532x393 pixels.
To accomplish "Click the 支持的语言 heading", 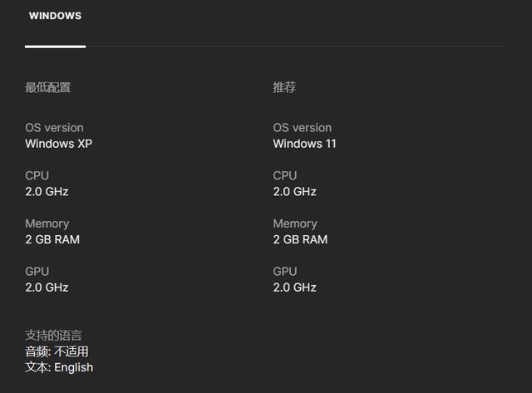I will (x=53, y=336).
